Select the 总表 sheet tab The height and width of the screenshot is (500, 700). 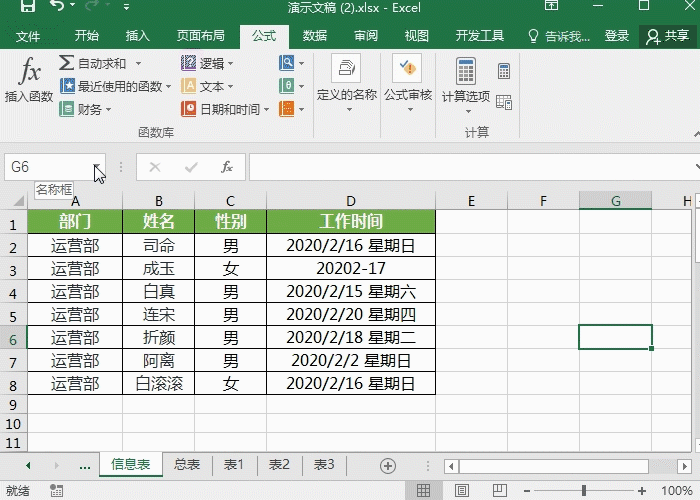[x=187, y=465]
